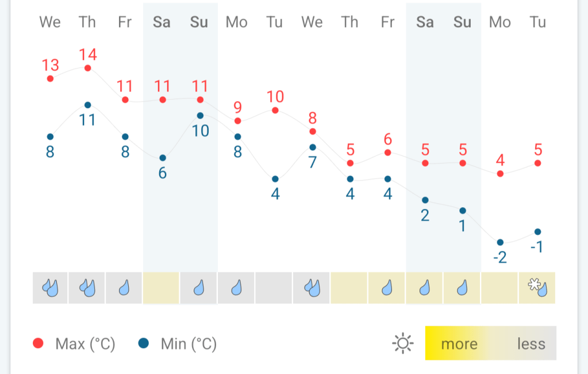Click the 6° min temperature point
The height and width of the screenshot is (374, 588).
[163, 158]
